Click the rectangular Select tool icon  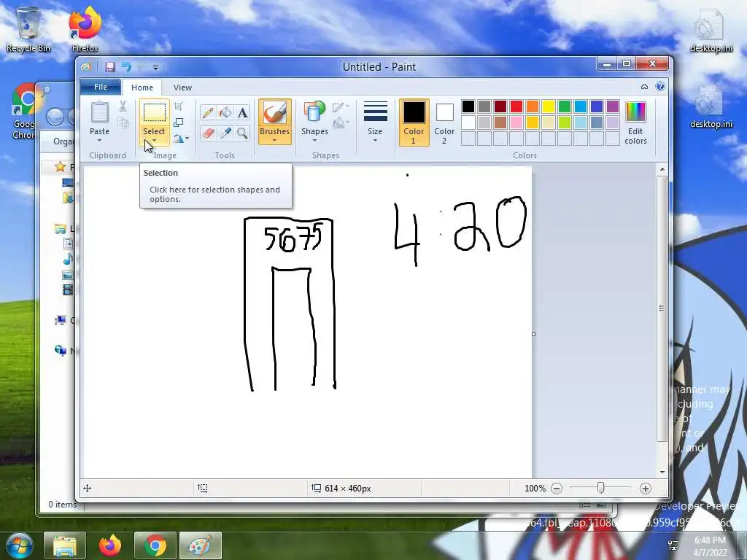pyautogui.click(x=155, y=112)
